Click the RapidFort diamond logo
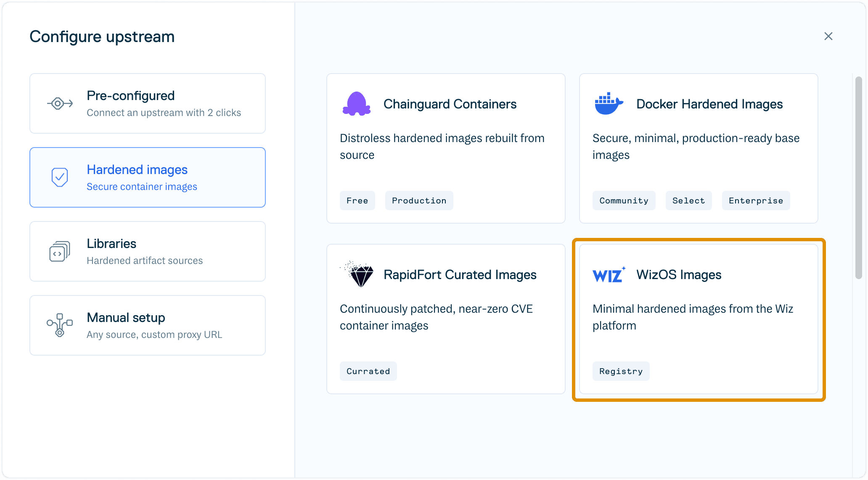Screen dimensions: 868x480 (357, 274)
